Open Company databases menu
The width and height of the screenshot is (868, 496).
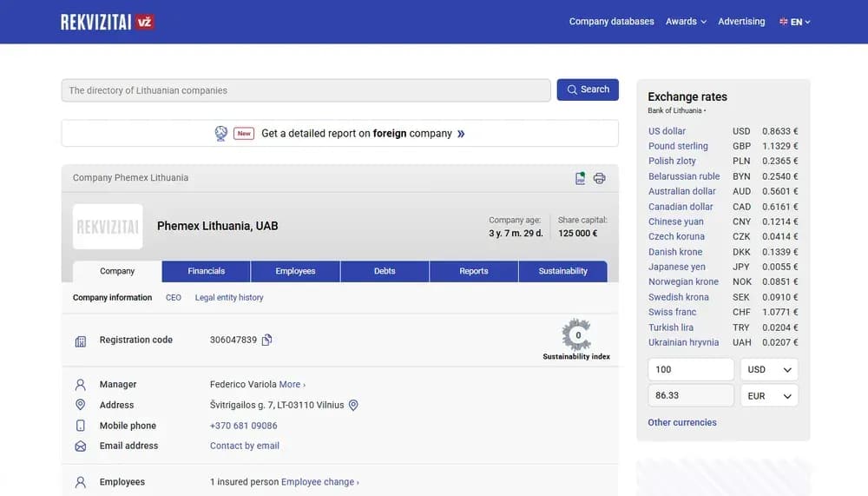[x=611, y=22]
